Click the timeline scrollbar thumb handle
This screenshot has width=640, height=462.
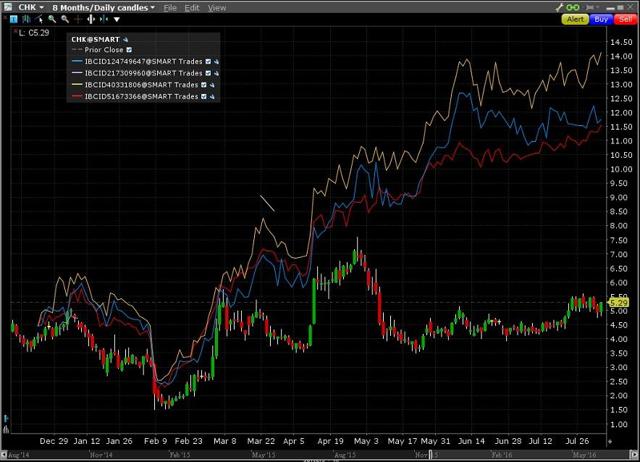point(430,454)
